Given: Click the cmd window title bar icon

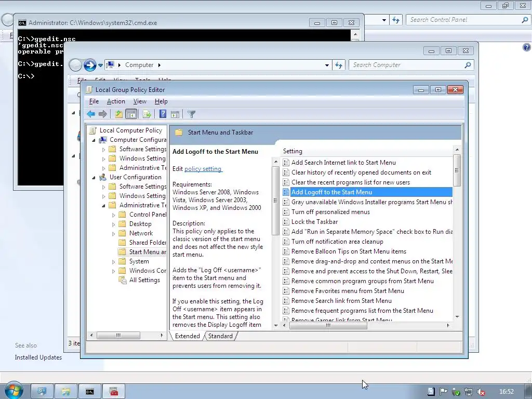Looking at the screenshot, I should (x=22, y=23).
